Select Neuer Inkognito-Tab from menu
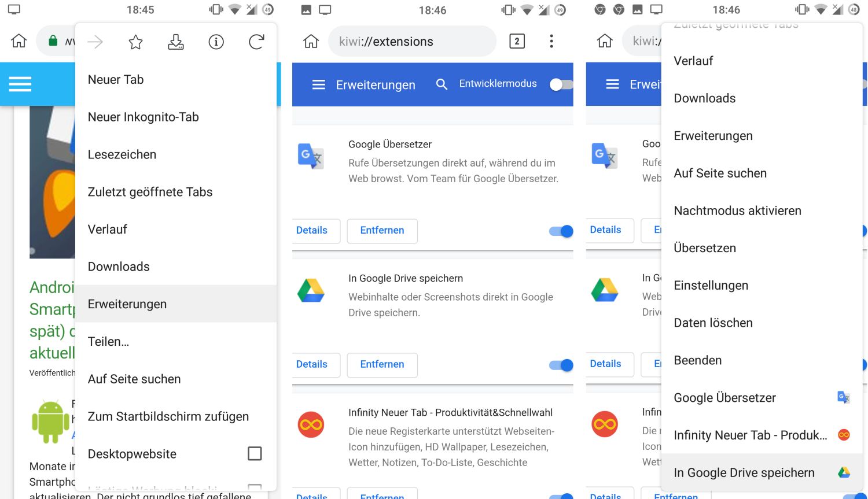The height and width of the screenshot is (499, 868). coord(143,117)
